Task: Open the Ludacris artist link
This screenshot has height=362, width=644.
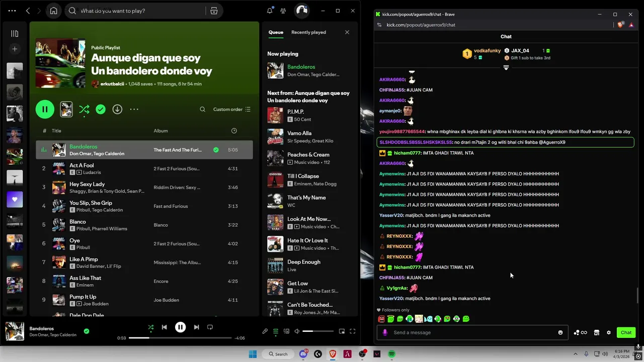Action: 92,172
